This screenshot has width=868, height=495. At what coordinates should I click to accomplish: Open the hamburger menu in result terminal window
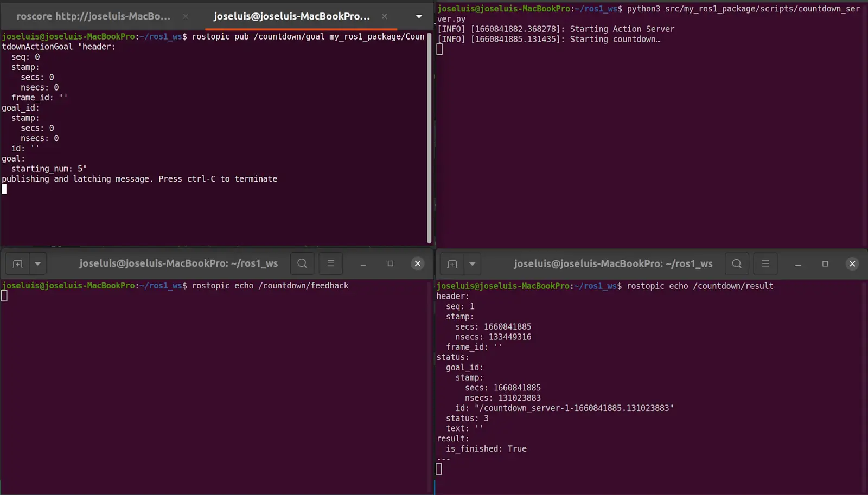[x=765, y=264]
